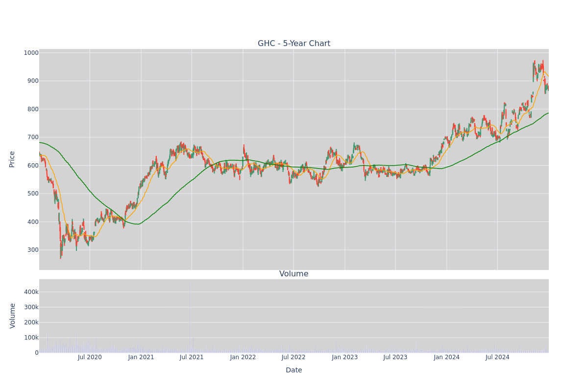Click the 800 price axis label

tap(32, 109)
